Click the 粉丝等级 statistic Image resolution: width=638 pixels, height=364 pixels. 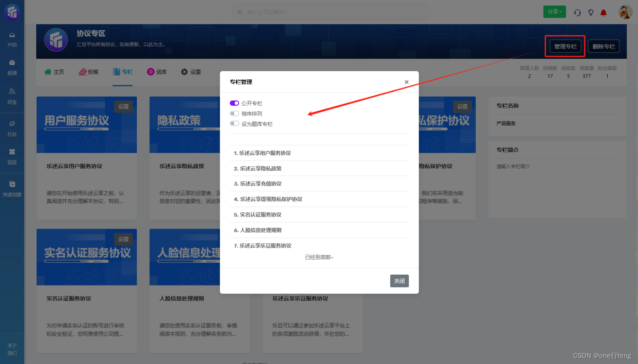click(607, 72)
